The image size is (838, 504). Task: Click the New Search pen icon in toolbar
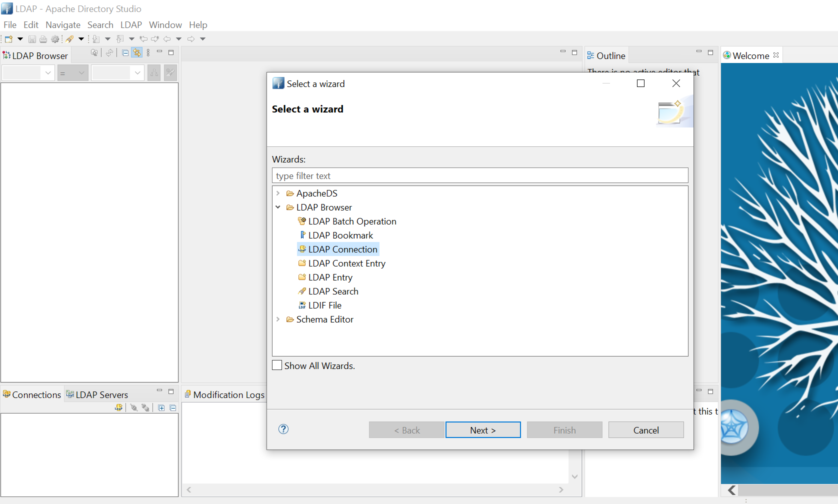(x=69, y=39)
